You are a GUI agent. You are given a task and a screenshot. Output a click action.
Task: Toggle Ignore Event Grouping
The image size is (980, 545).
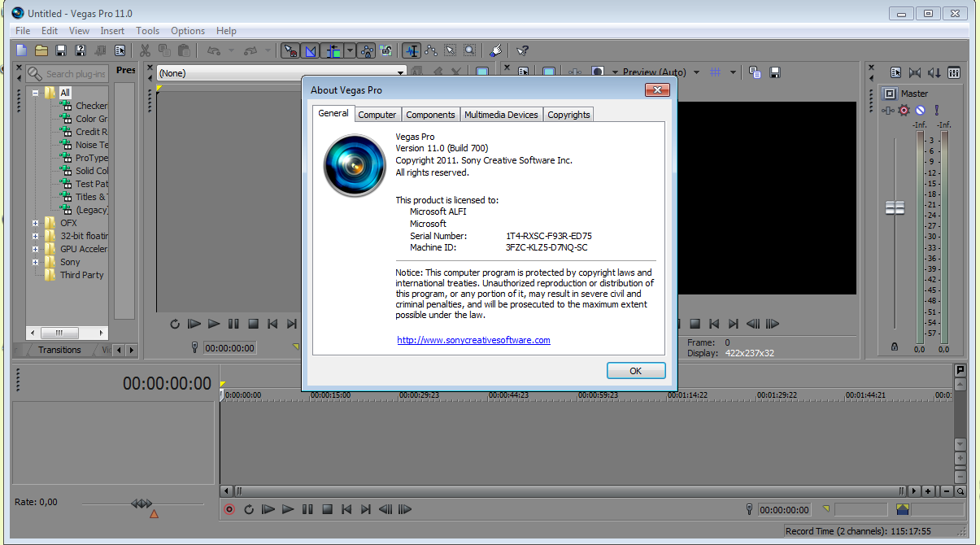coord(386,50)
